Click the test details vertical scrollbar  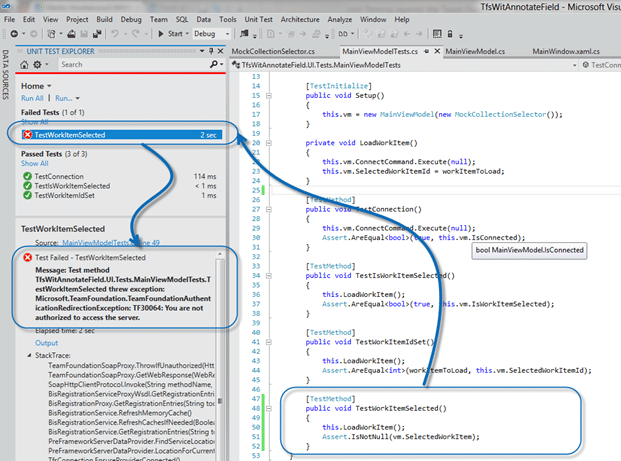220,354
